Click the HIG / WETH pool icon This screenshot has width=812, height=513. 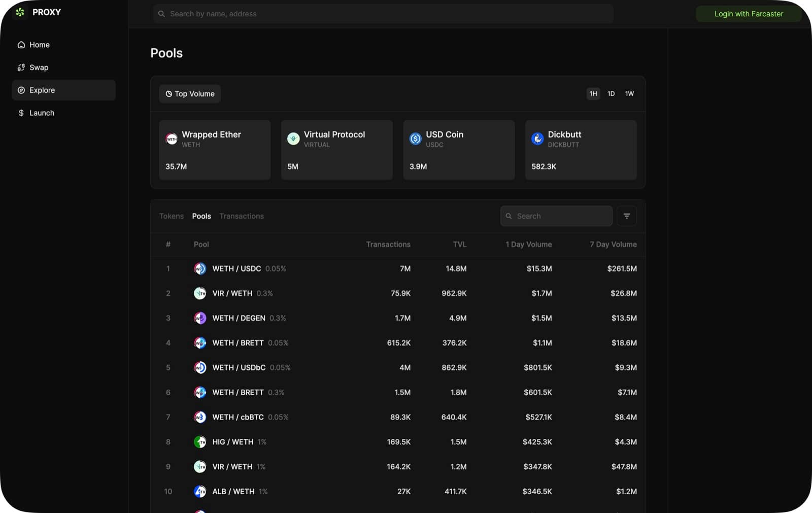(x=200, y=442)
